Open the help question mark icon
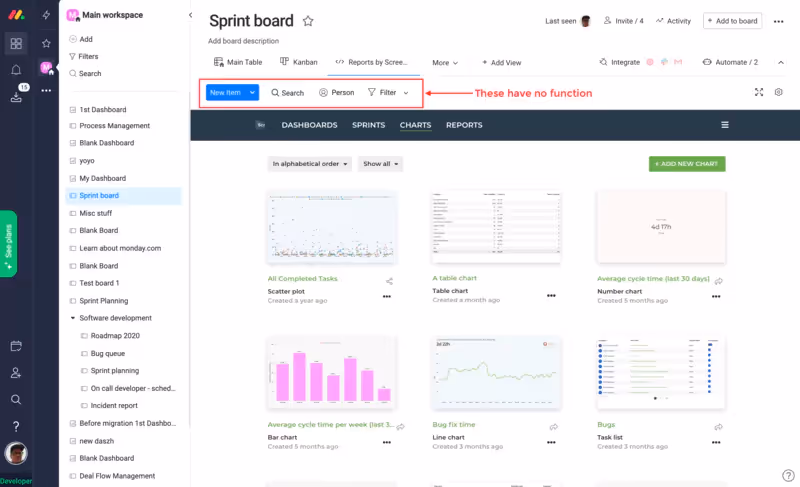This screenshot has width=800, height=487. click(16, 426)
